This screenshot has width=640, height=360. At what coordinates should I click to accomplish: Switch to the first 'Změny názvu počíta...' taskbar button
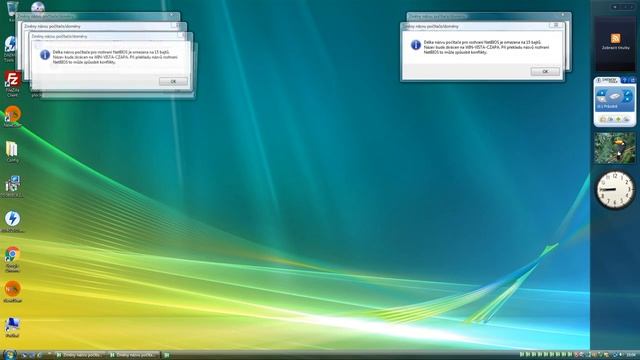[80, 355]
